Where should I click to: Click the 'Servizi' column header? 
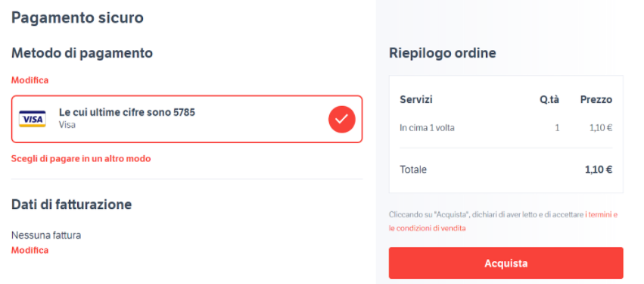click(416, 99)
